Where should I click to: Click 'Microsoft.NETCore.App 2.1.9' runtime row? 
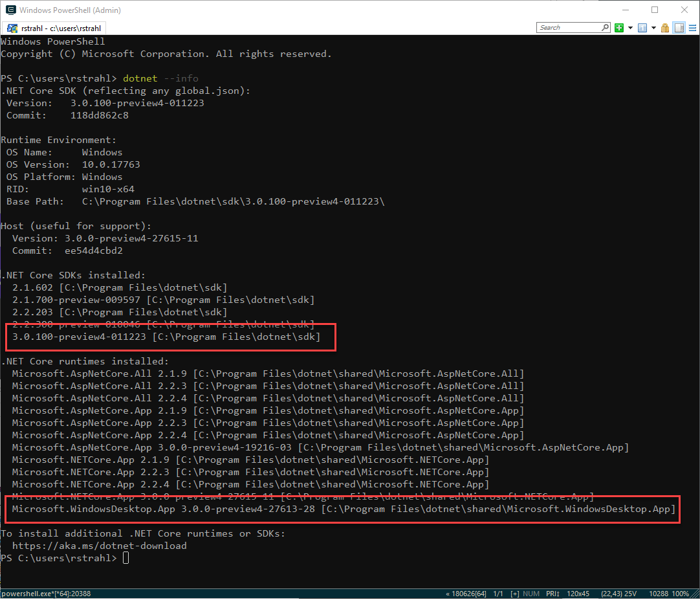coord(250,460)
